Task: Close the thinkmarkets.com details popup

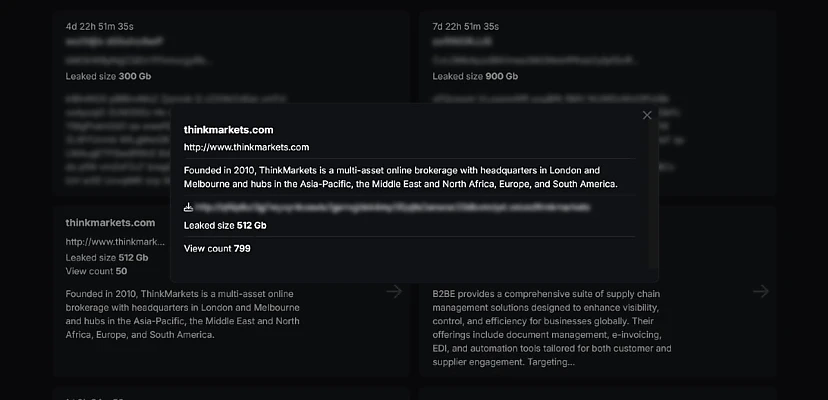Action: pyautogui.click(x=647, y=115)
